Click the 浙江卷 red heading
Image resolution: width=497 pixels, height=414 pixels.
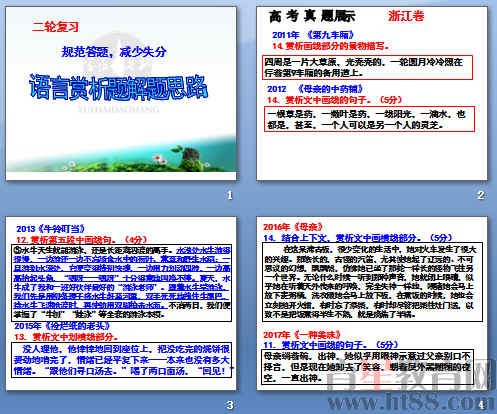(x=406, y=16)
